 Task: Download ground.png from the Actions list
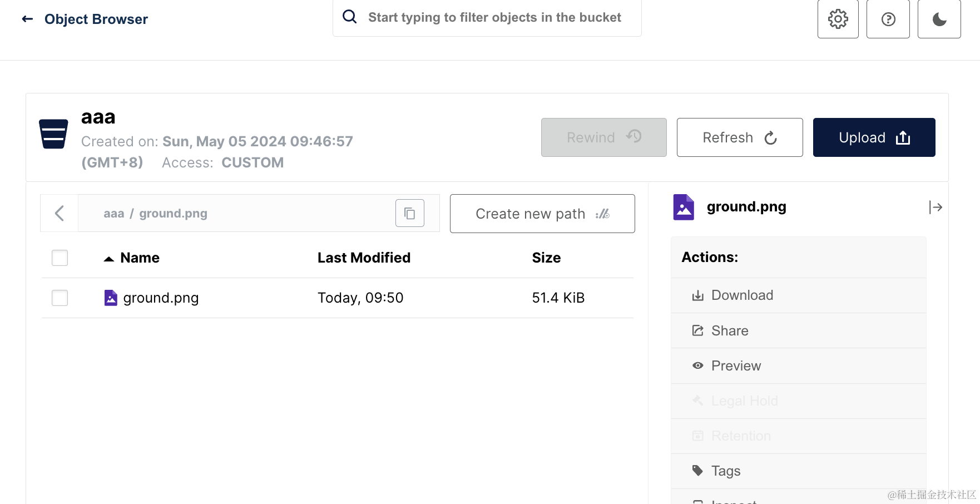[742, 295]
